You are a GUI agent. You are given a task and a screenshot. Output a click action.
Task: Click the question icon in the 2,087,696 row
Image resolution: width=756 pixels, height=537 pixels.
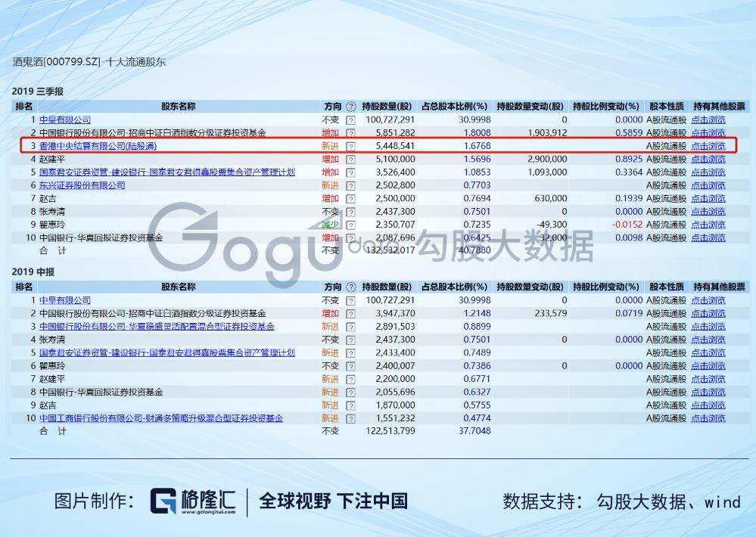pos(350,238)
